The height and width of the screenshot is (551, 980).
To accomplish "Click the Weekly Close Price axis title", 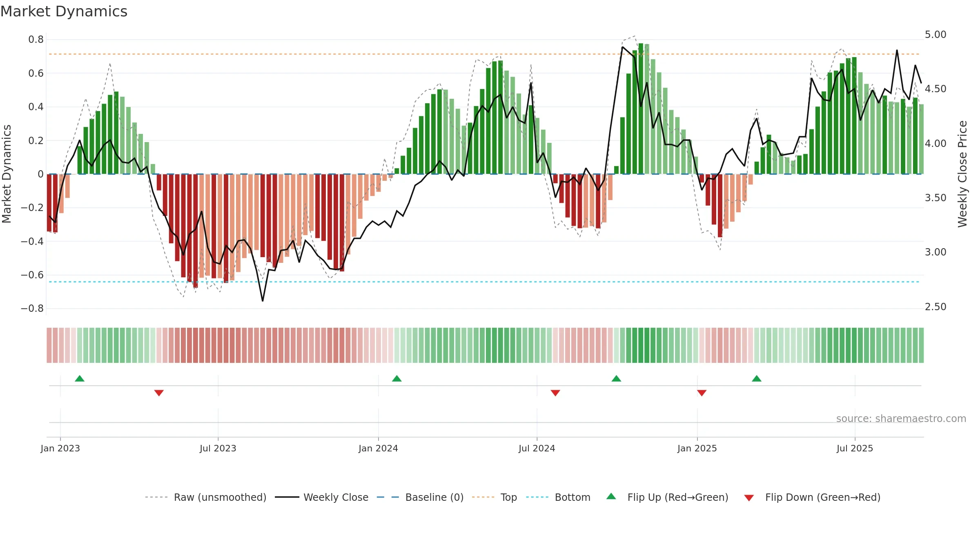I will click(x=963, y=174).
